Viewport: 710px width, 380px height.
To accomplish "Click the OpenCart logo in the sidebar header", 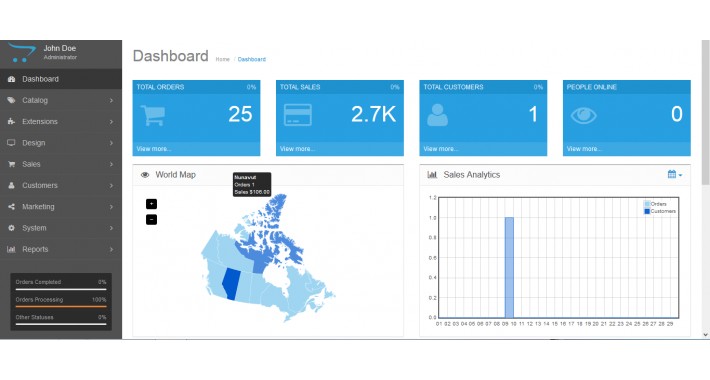I will tap(22, 53).
